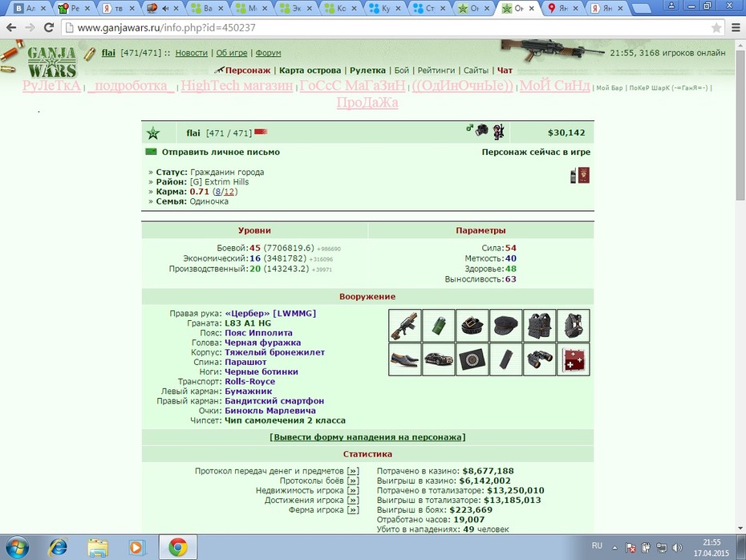Open the HighTech магазин link
This screenshot has width=746, height=560.
point(237,86)
